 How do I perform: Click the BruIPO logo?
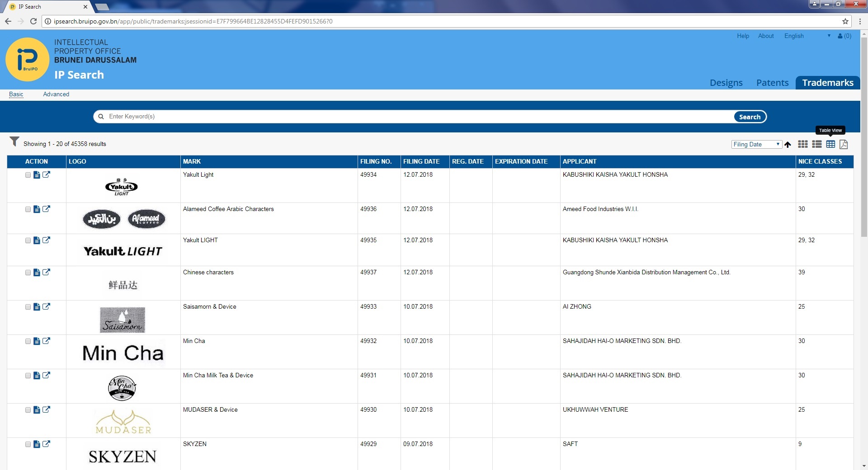click(27, 59)
